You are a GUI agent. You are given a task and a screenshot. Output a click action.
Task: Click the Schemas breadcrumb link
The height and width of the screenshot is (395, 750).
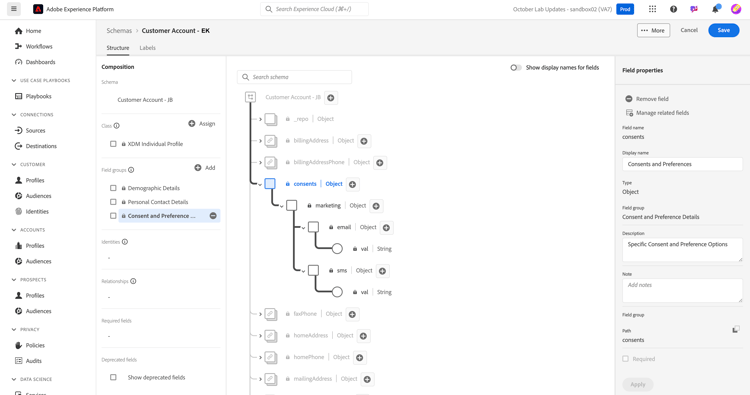pyautogui.click(x=119, y=31)
